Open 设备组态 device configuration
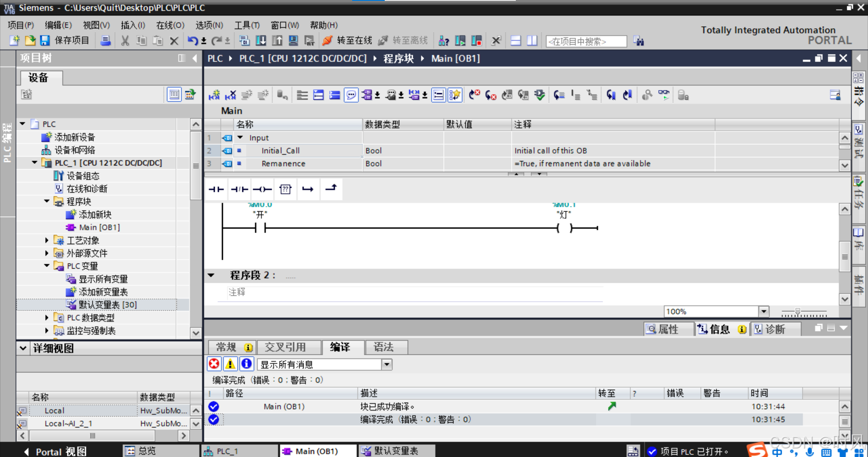 83,176
